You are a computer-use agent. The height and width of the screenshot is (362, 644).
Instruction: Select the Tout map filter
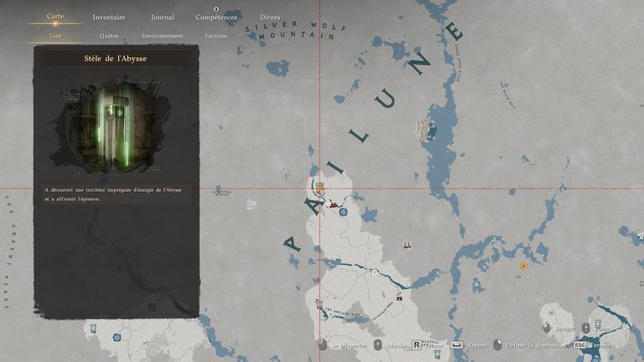pyautogui.click(x=55, y=36)
